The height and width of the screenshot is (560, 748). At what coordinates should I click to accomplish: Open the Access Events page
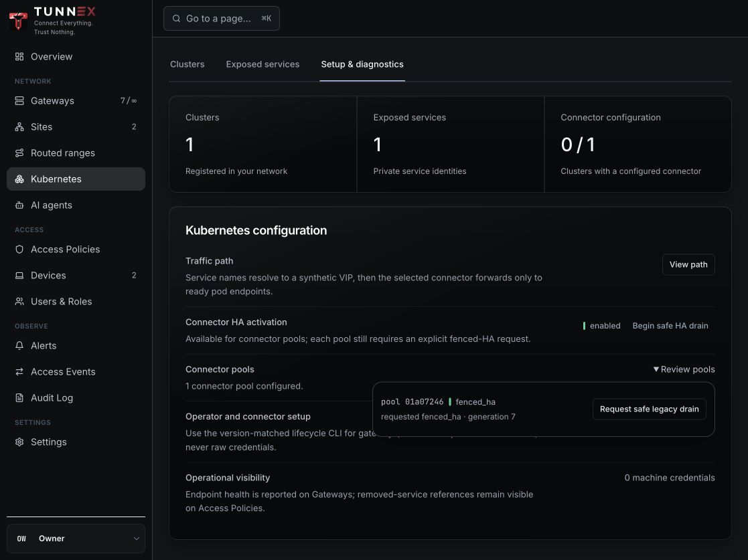[76, 372]
